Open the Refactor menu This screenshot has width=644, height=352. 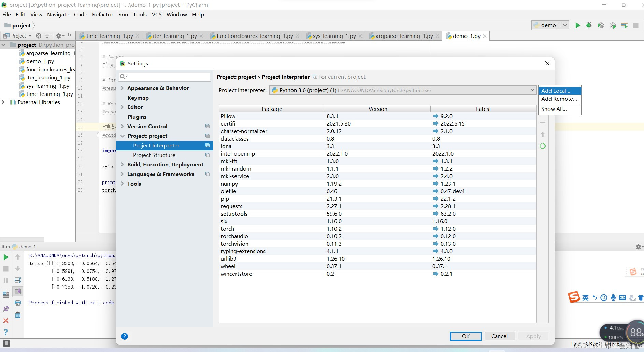click(x=102, y=14)
